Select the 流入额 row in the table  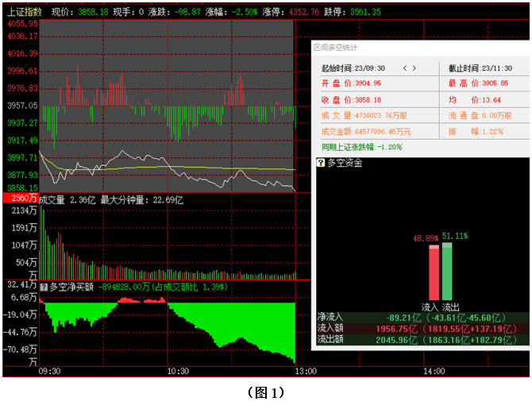(x=422, y=327)
